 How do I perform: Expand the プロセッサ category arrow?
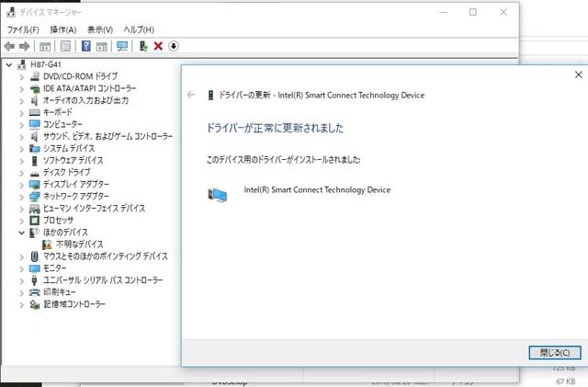(x=21, y=222)
